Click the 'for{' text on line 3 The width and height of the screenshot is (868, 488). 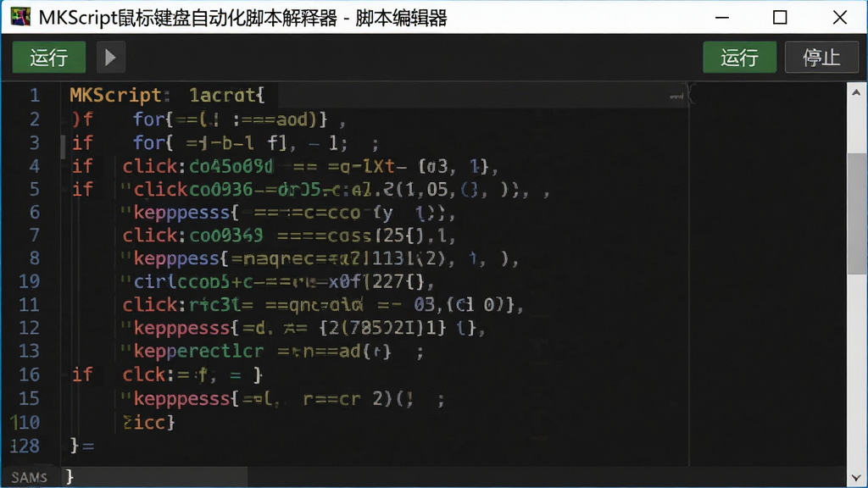click(x=153, y=142)
